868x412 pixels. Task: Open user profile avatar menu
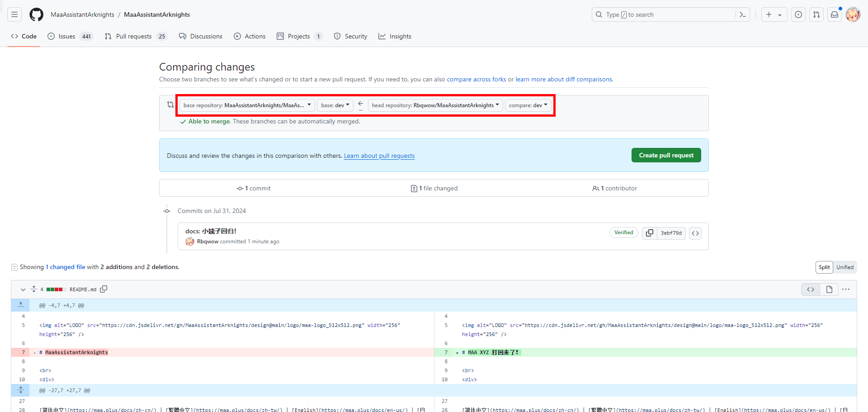853,14
